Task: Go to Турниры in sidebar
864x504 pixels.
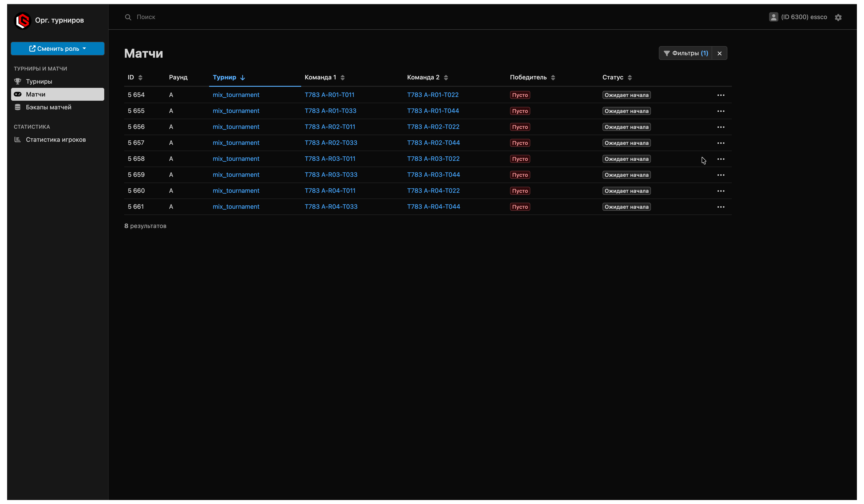Action: point(39,82)
